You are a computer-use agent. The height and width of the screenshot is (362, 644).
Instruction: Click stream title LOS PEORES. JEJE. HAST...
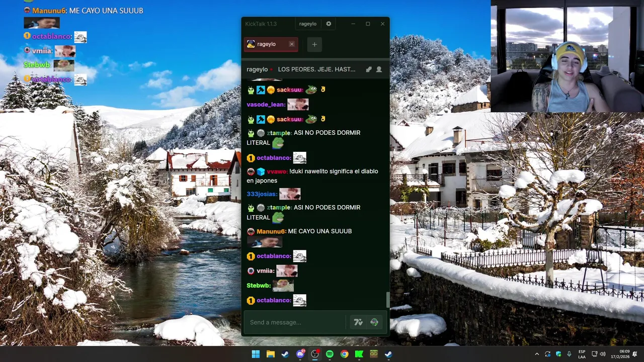[x=316, y=69]
